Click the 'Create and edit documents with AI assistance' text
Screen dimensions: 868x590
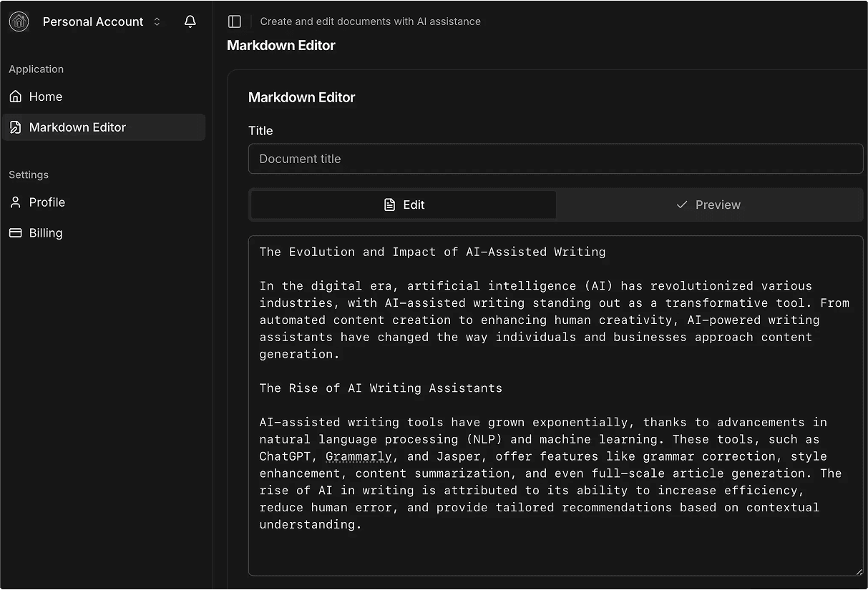[x=371, y=21]
